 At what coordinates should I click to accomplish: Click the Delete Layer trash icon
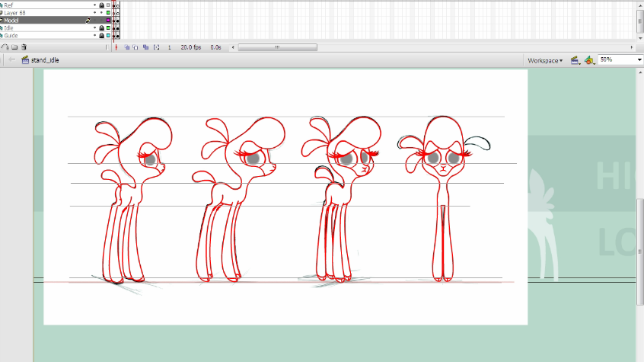point(24,47)
